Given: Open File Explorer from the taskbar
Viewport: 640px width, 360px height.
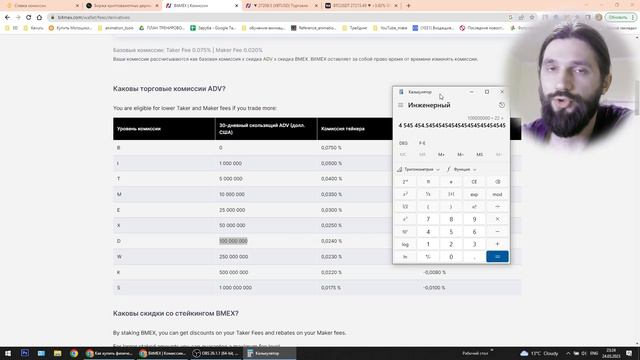Looking at the screenshot, I should click(57, 353).
